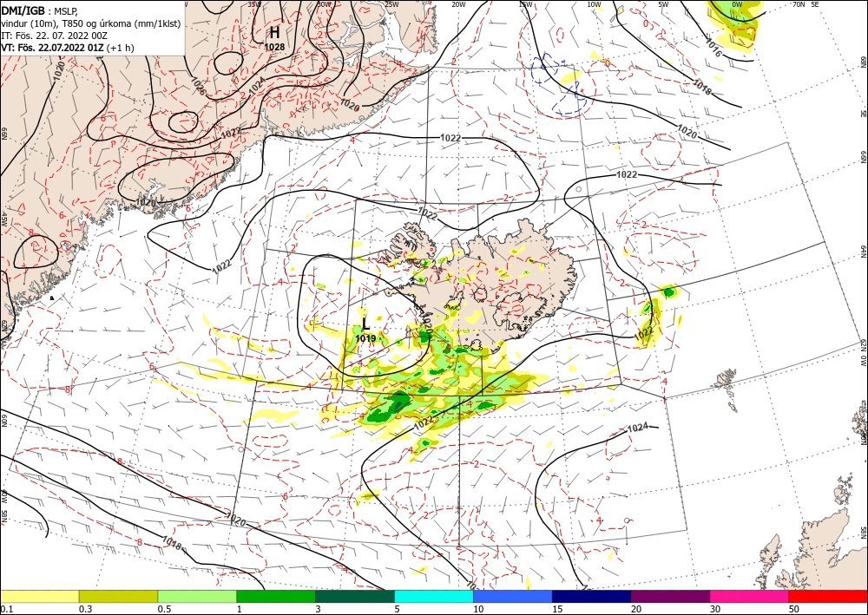Pick the red 50+ legend swatch
The height and width of the screenshot is (615, 868).
coord(828,596)
